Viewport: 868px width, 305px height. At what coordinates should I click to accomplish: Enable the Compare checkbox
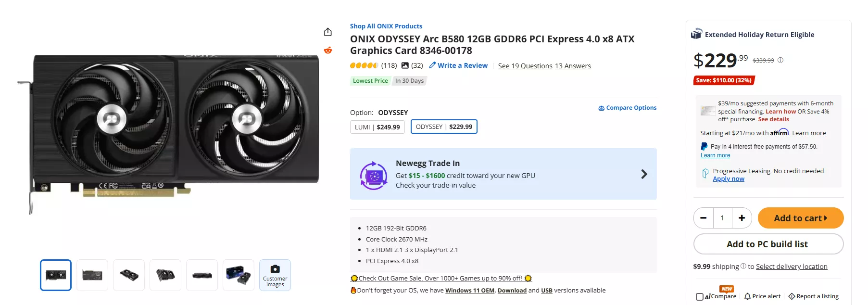(700, 296)
